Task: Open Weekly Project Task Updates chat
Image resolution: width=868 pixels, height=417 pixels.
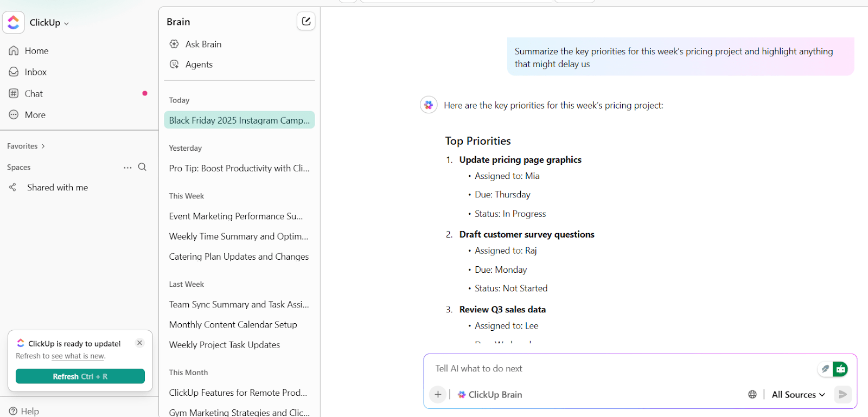Action: [225, 345]
